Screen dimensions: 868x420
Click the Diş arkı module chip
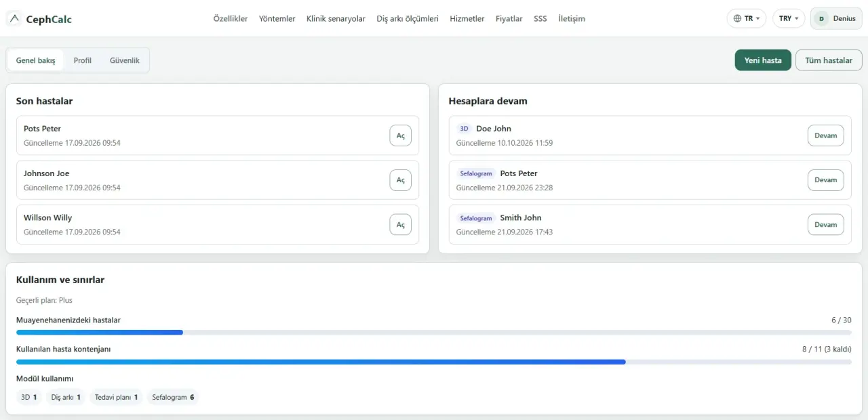pos(66,398)
